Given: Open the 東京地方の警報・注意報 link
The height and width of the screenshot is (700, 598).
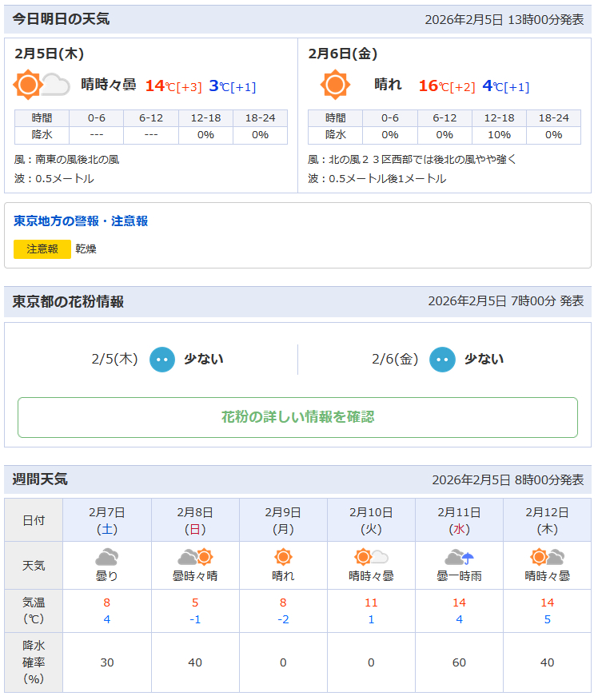Looking at the screenshot, I should (x=81, y=221).
